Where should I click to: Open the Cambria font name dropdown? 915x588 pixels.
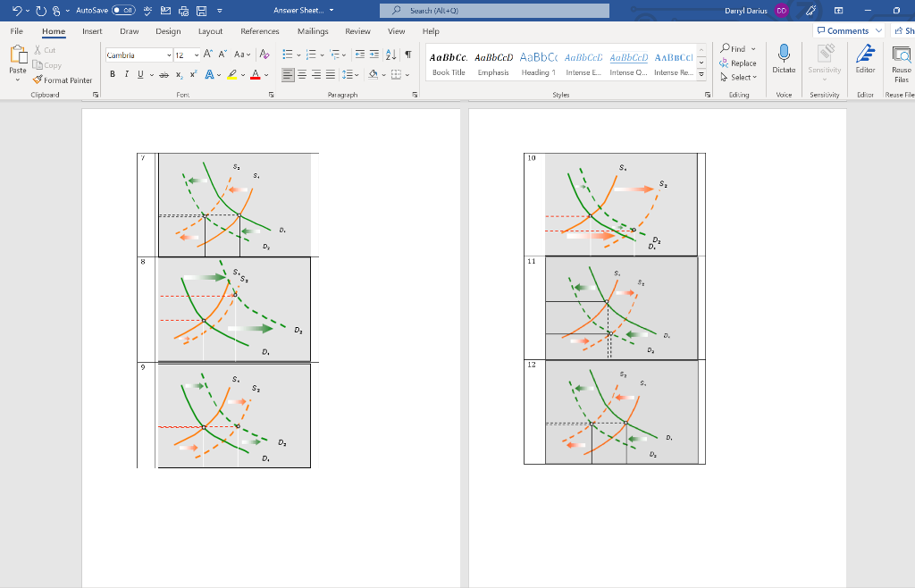click(169, 55)
